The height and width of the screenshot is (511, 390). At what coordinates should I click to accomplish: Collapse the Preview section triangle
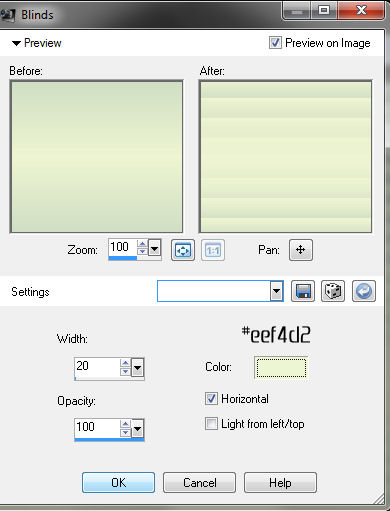click(16, 43)
